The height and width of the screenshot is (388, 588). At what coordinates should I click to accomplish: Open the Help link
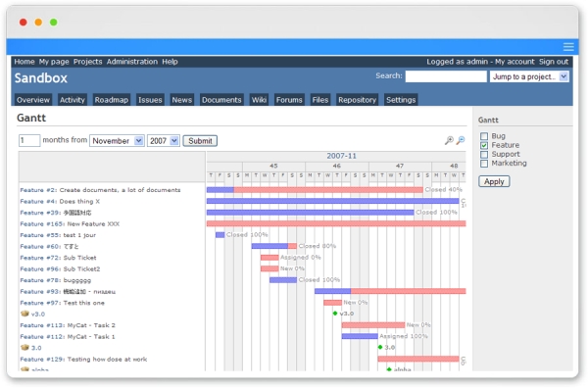[x=170, y=62]
